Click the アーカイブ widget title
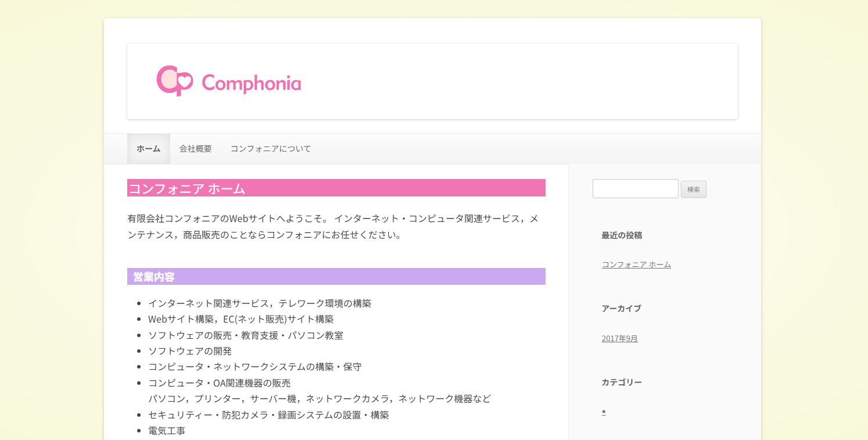The height and width of the screenshot is (440, 868). pos(622,309)
